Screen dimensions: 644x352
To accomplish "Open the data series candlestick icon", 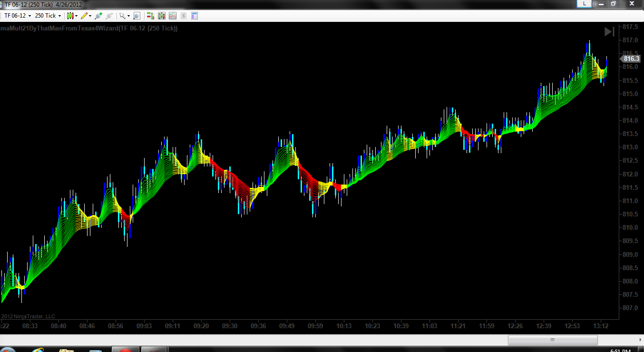I will (161, 16).
